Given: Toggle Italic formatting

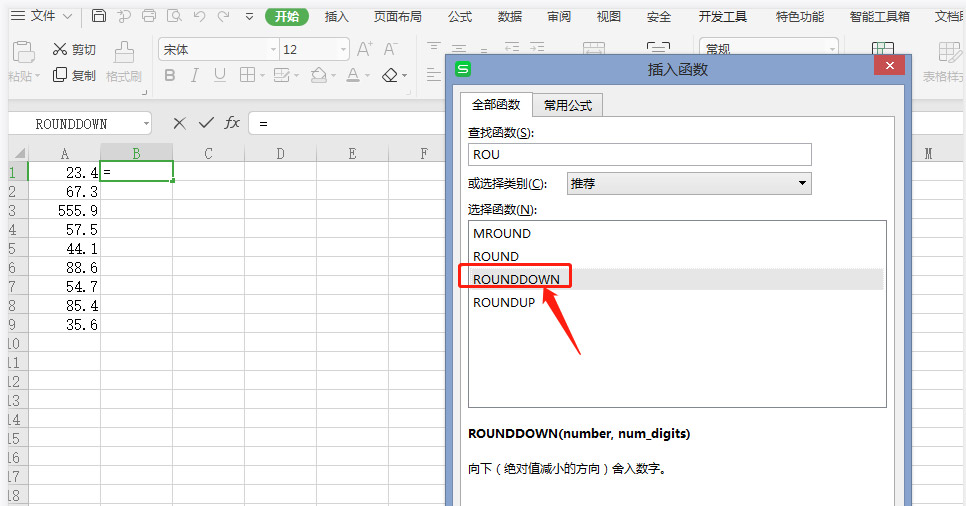Looking at the screenshot, I should tap(195, 75).
